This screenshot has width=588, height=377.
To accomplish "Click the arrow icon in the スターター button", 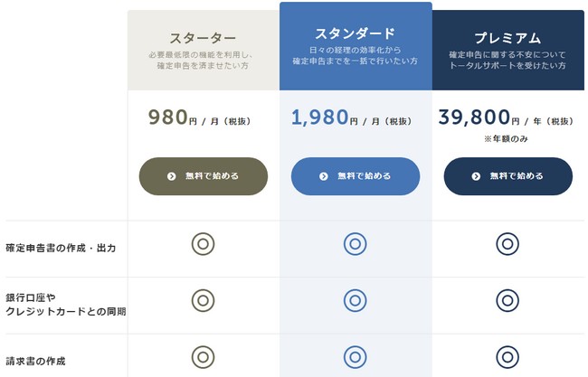I will [x=171, y=176].
